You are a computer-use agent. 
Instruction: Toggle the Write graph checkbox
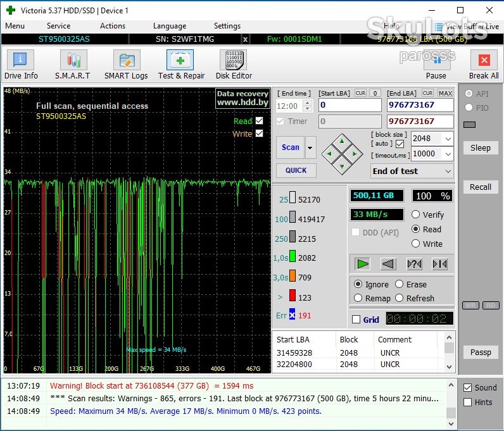click(260, 133)
